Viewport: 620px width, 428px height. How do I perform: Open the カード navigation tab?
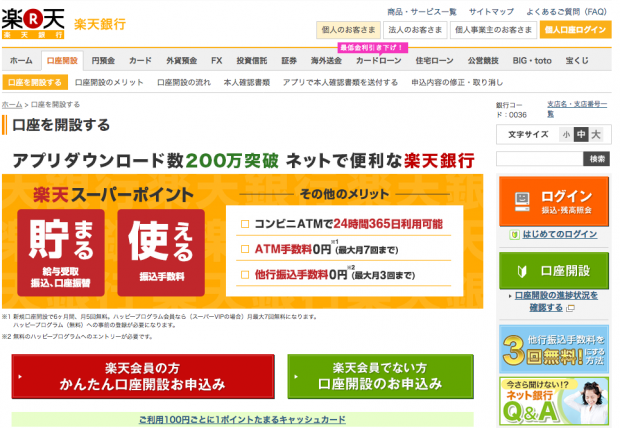[140, 61]
